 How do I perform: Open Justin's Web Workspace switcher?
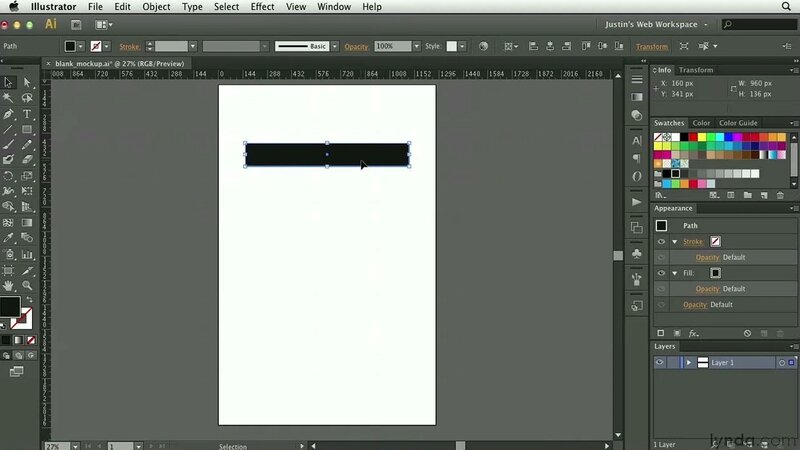click(656, 24)
